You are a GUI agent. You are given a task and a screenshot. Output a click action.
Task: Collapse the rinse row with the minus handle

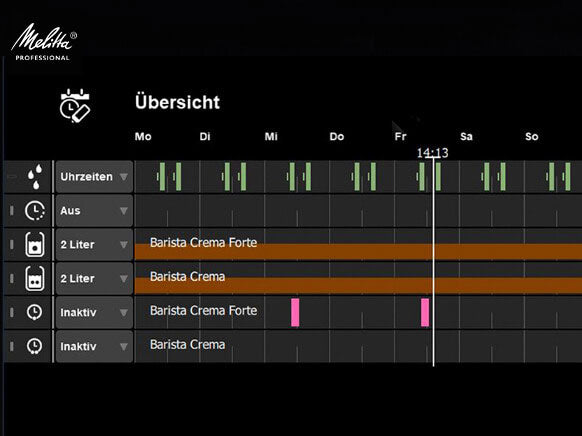[12, 177]
